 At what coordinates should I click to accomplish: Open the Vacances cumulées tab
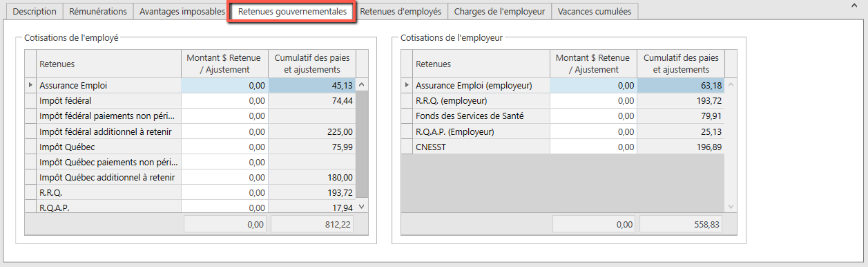tap(595, 12)
